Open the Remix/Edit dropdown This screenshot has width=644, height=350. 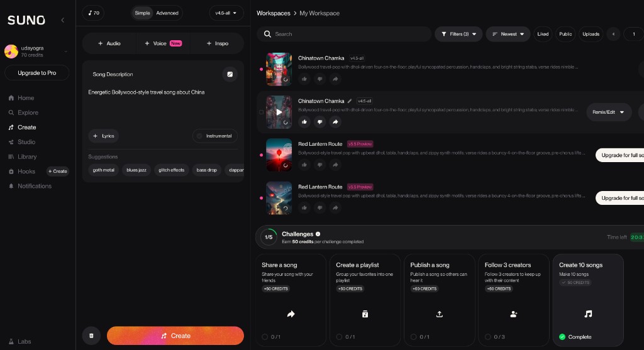608,112
